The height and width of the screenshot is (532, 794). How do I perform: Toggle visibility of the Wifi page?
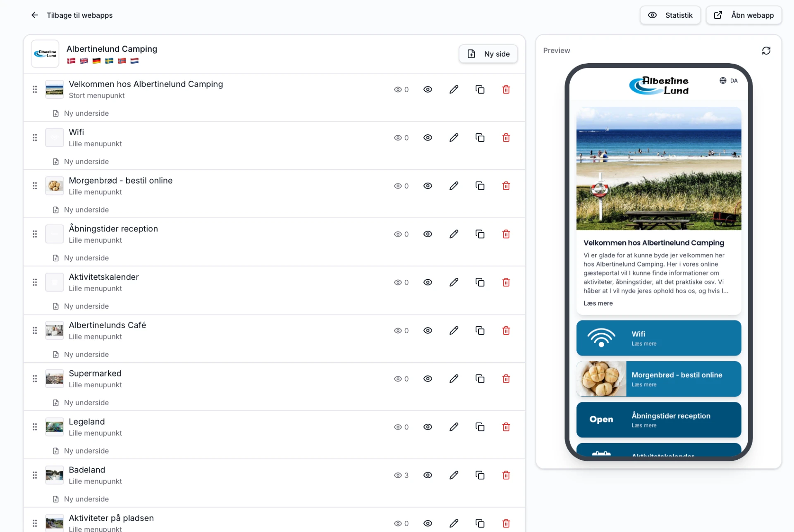tap(428, 138)
